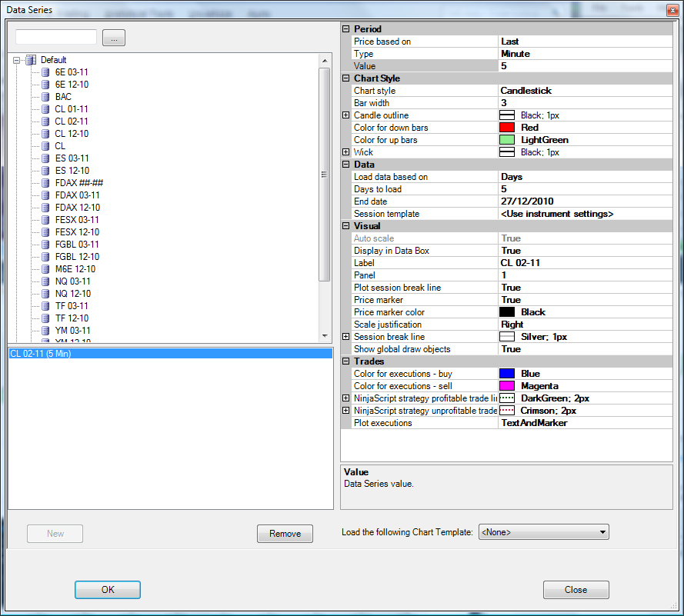Click the black Price marker color swatch

(x=507, y=312)
